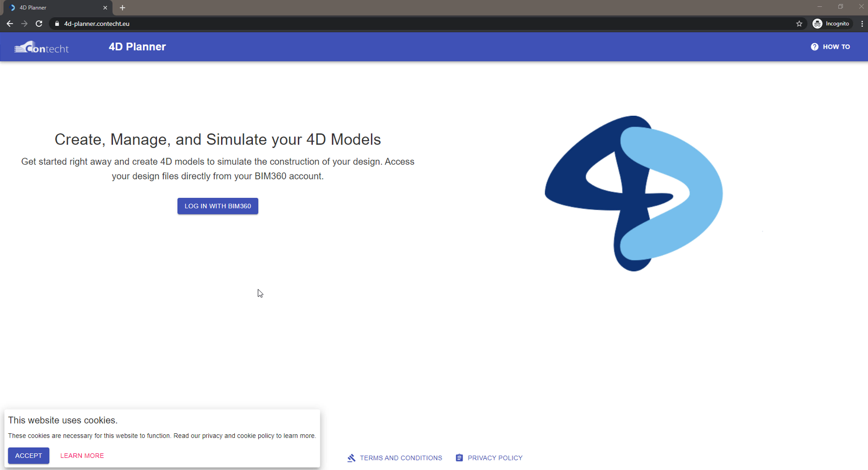
Task: Click 'This website uses cookies.' title
Action: (x=63, y=420)
